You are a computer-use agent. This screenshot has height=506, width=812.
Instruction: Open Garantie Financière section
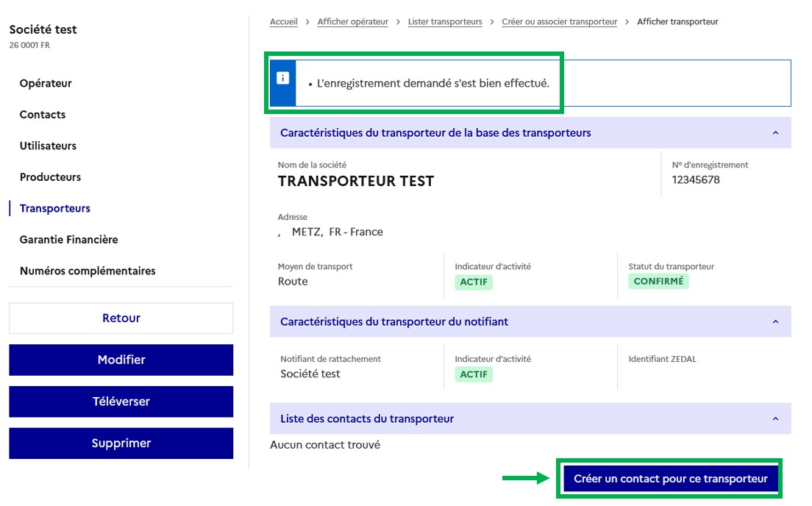[x=68, y=240]
